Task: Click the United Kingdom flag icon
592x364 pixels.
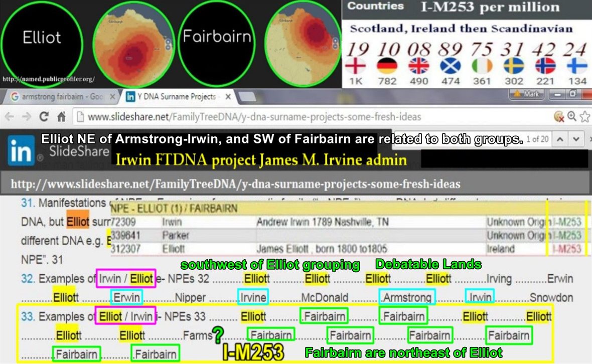Action: pyautogui.click(x=419, y=66)
